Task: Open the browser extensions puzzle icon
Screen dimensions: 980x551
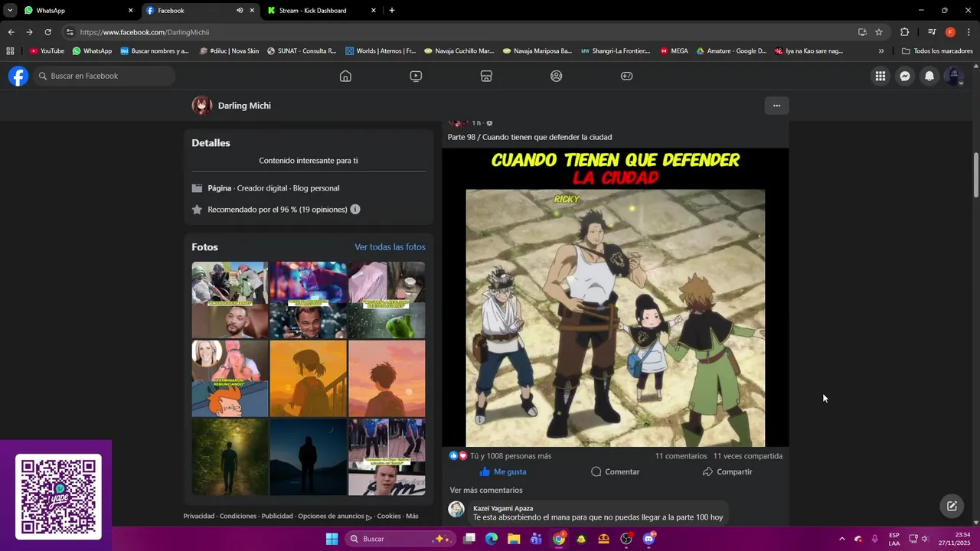Action: point(904,32)
